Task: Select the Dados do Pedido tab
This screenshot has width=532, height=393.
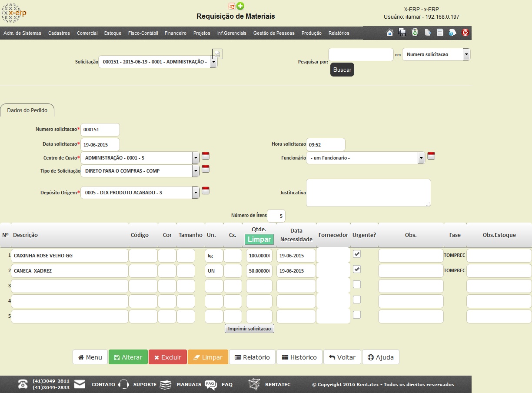Action: 27,110
